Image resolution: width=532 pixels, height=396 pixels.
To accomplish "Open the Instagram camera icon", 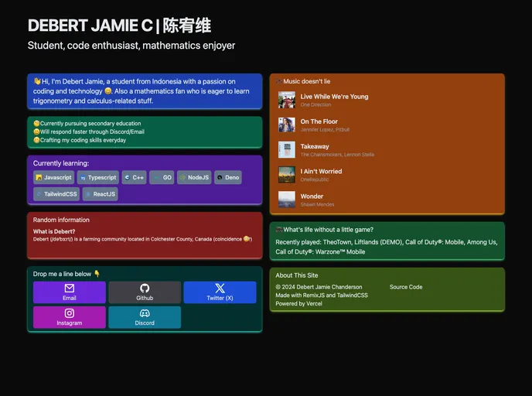I will pos(70,312).
